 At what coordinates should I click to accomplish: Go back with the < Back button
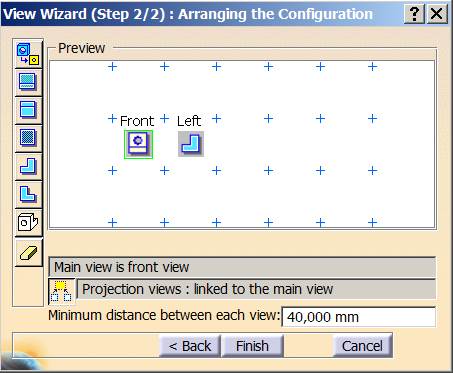click(190, 346)
